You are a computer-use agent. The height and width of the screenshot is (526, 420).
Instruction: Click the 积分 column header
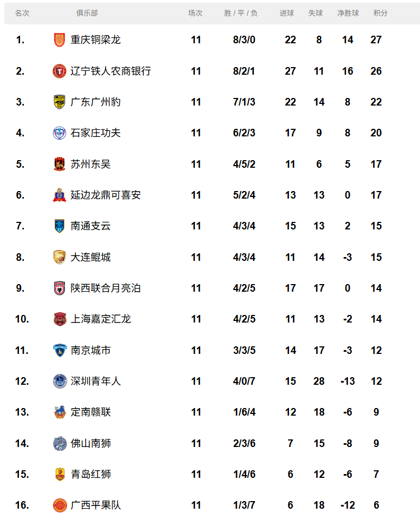[x=380, y=13]
